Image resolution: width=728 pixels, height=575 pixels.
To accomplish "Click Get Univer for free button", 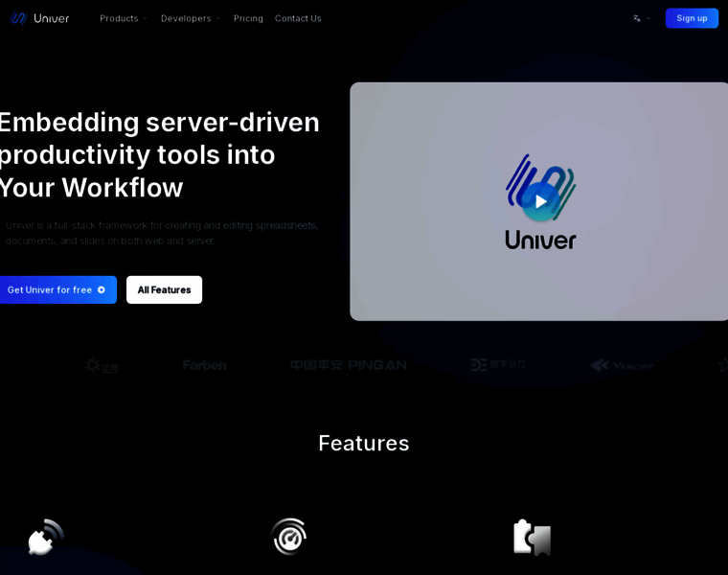I will (x=57, y=289).
